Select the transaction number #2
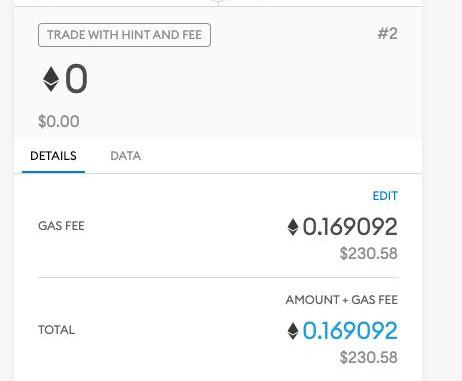Viewport: 462px width, 381px height. point(387,34)
